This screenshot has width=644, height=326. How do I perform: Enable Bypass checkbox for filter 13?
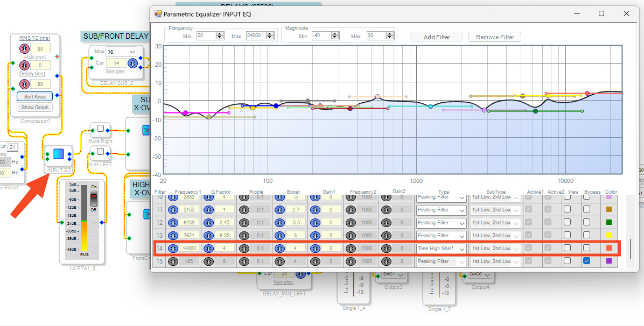coord(587,235)
